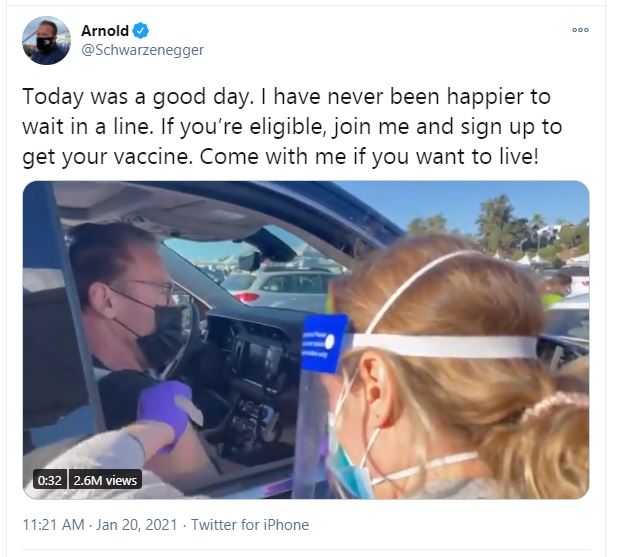
Task: Open the Twitter for iPhone source link
Action: (250, 524)
